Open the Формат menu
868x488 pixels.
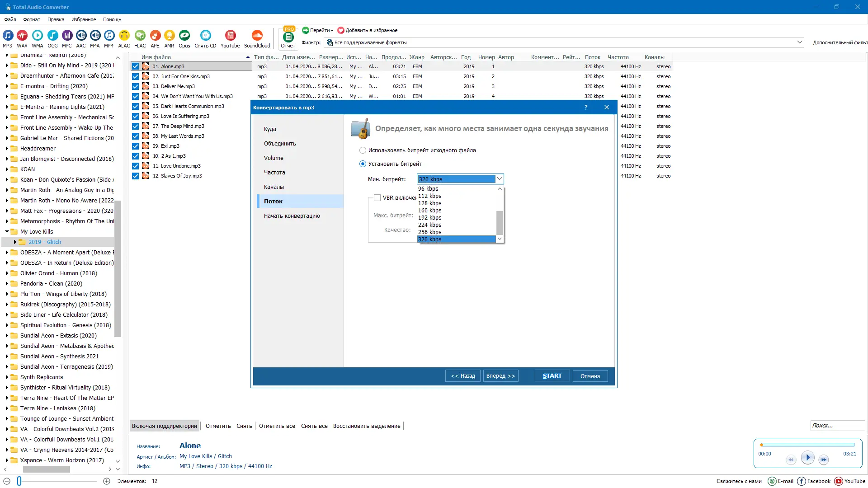pyautogui.click(x=32, y=19)
